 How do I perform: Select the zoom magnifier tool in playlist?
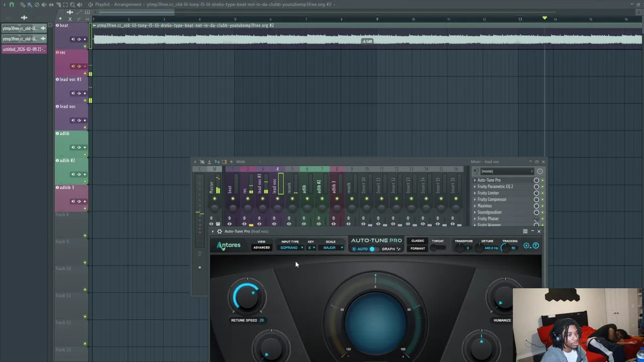(x=72, y=5)
